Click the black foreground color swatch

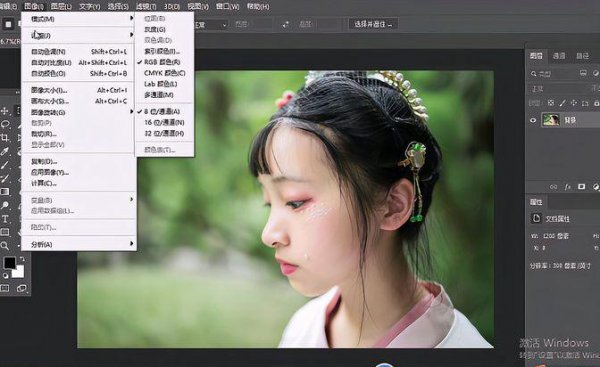coord(9,263)
